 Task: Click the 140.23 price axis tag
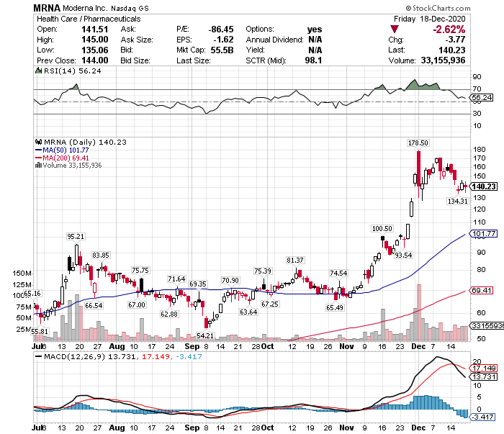[x=483, y=186]
